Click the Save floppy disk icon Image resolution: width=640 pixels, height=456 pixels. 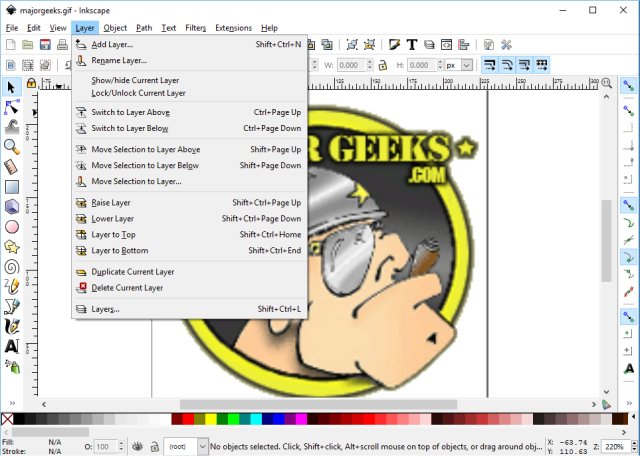click(45, 44)
